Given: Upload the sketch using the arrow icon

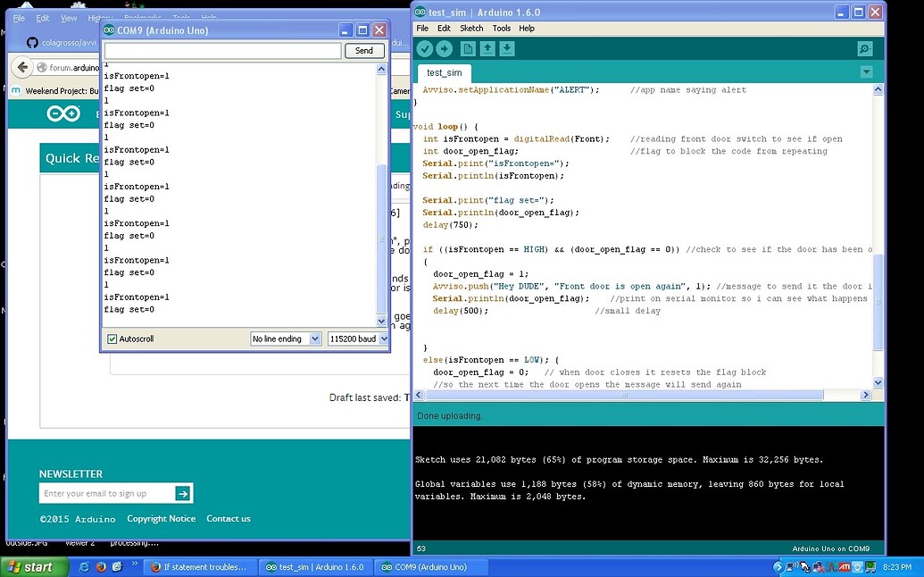Looking at the screenshot, I should tap(445, 49).
